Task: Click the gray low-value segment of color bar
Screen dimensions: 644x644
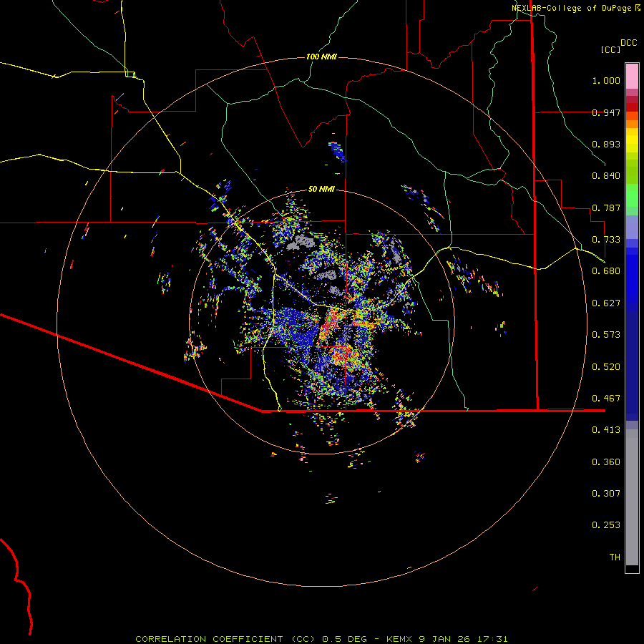Action: coord(632,497)
